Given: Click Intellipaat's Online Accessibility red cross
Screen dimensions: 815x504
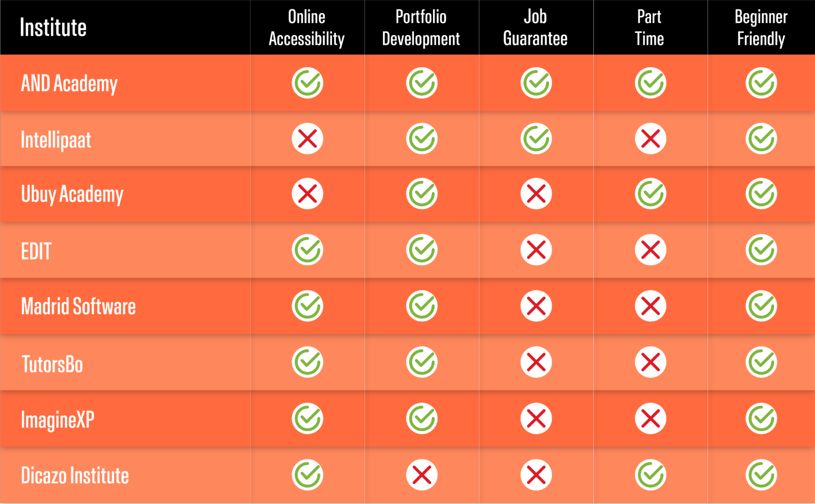Looking at the screenshot, I should click(307, 139).
